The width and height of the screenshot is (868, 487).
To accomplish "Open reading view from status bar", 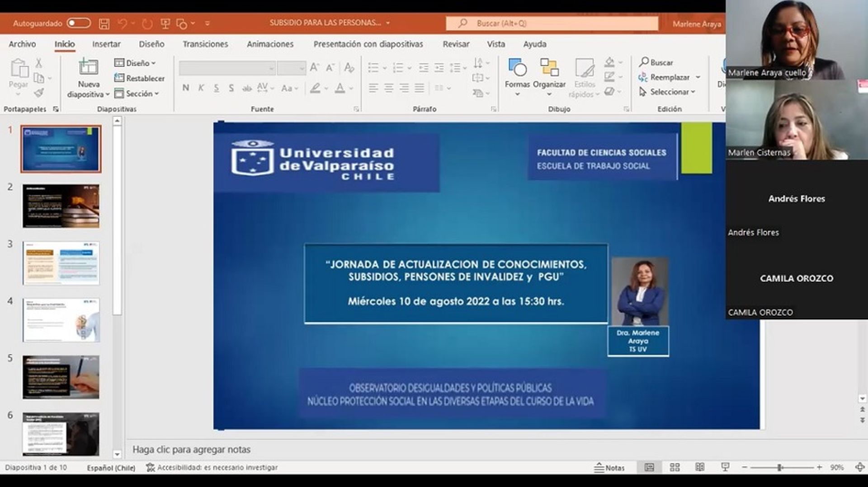I will pos(700,468).
